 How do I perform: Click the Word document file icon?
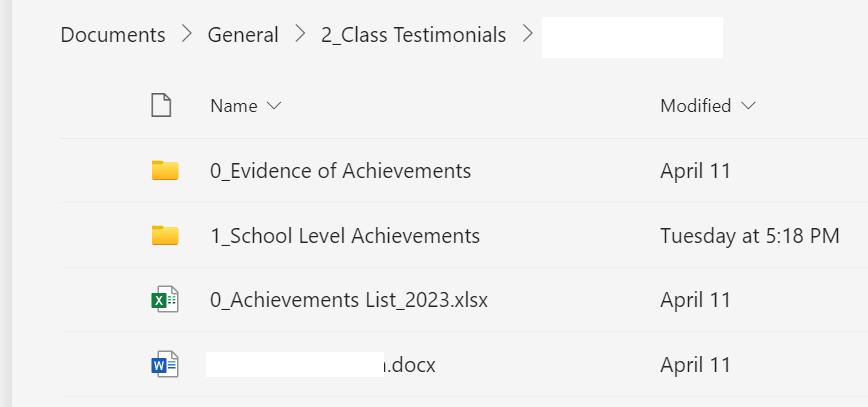(165, 365)
